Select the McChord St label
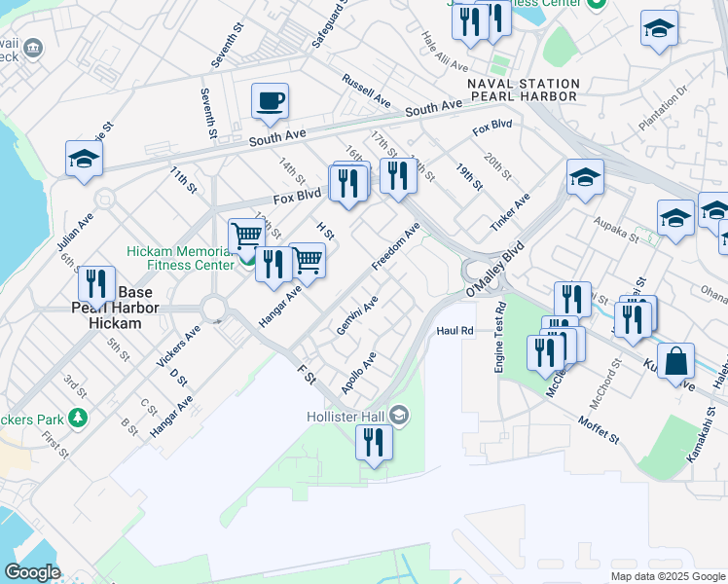The width and height of the screenshot is (728, 584). (x=605, y=383)
